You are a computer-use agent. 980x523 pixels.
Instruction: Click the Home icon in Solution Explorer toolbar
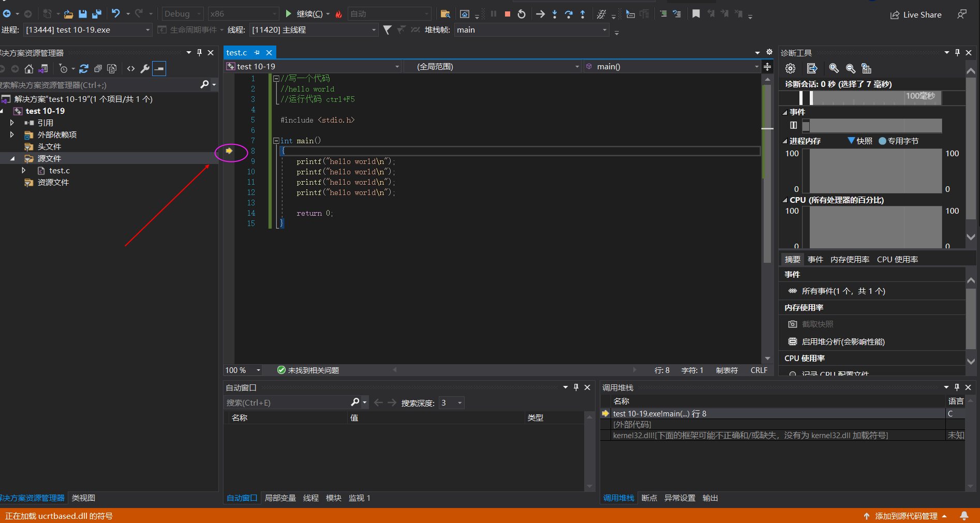(29, 68)
